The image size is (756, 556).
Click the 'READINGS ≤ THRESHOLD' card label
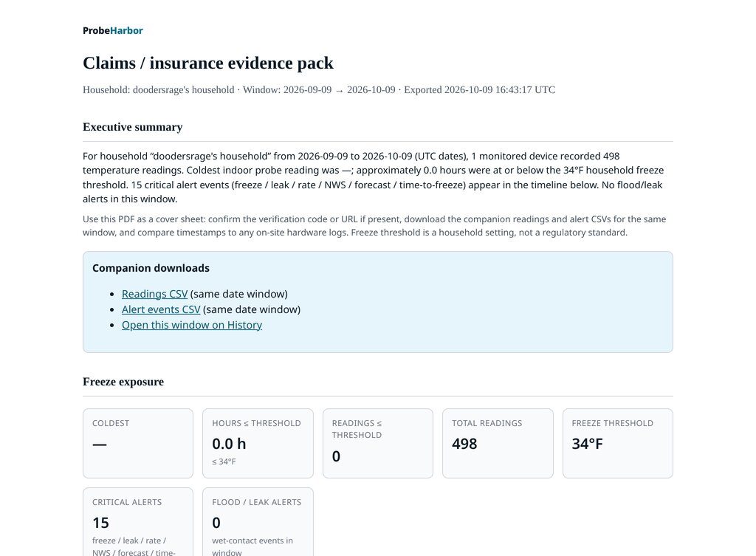[x=357, y=429]
